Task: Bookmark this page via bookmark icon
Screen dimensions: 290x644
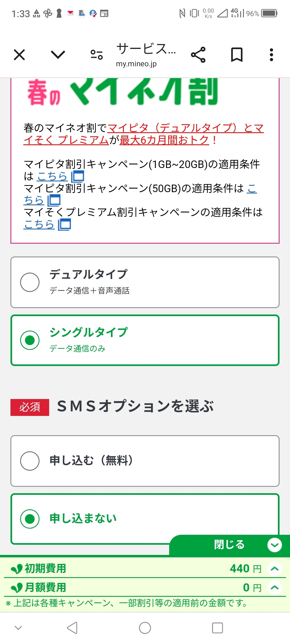Action: [237, 55]
